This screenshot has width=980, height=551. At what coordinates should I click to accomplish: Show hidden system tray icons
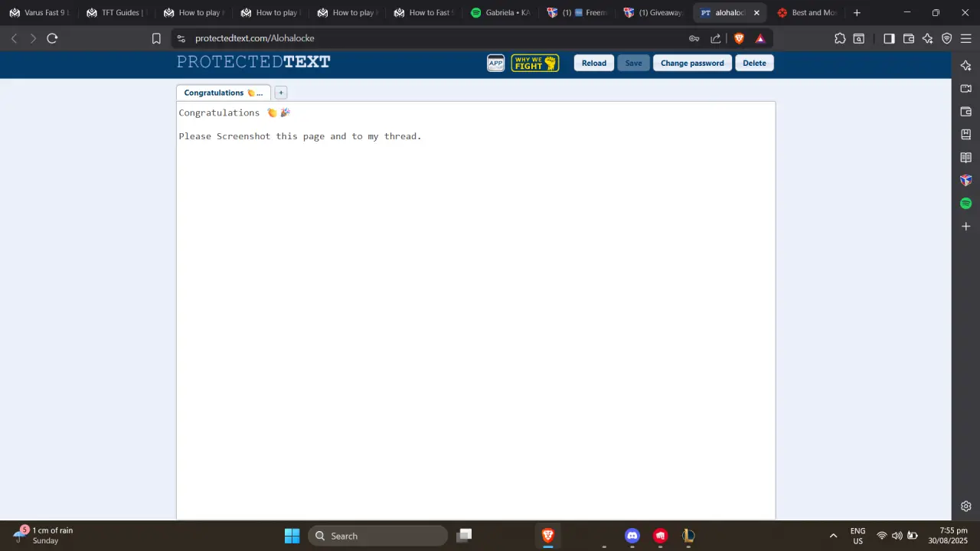[833, 536]
